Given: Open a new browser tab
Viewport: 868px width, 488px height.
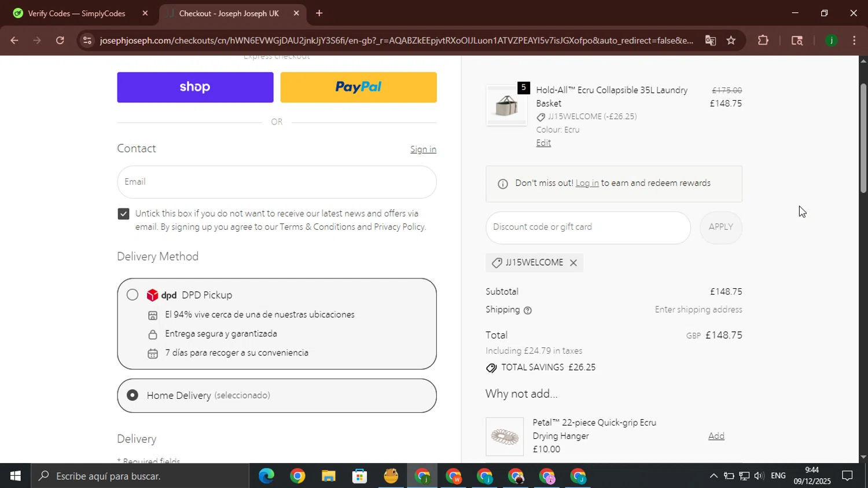Looking at the screenshot, I should click(319, 13).
